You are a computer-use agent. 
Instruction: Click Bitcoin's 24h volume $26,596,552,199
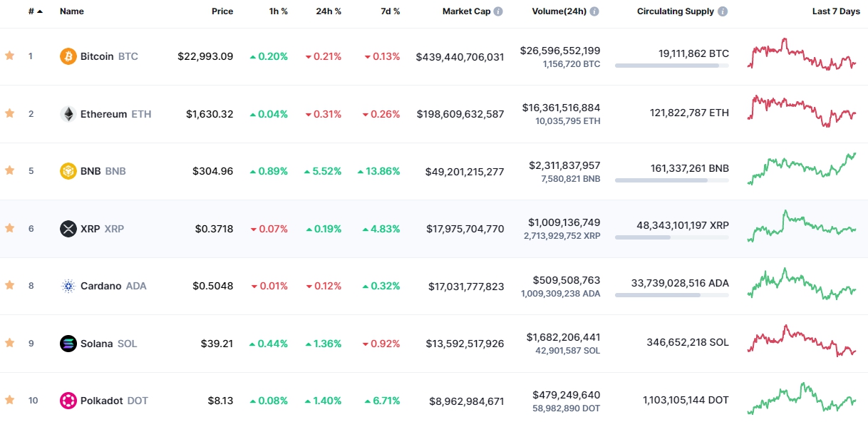559,51
